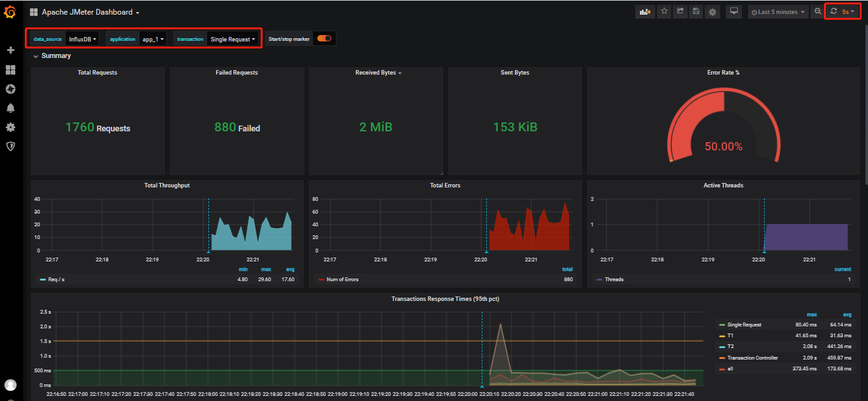The image size is (868, 401).
Task: Sort Active Threads legend by current
Action: click(843, 270)
